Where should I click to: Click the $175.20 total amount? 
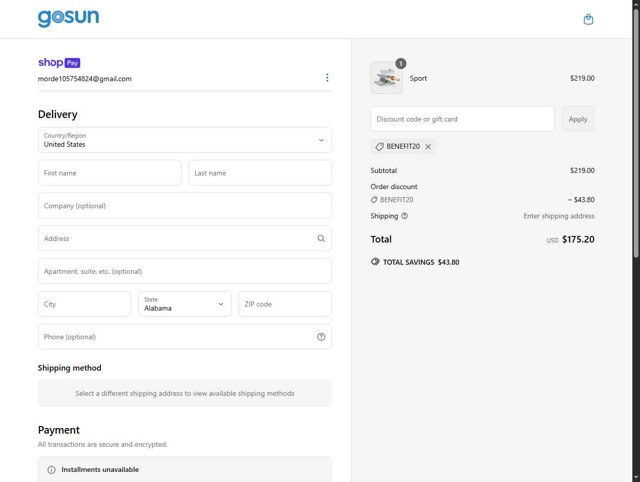(578, 239)
